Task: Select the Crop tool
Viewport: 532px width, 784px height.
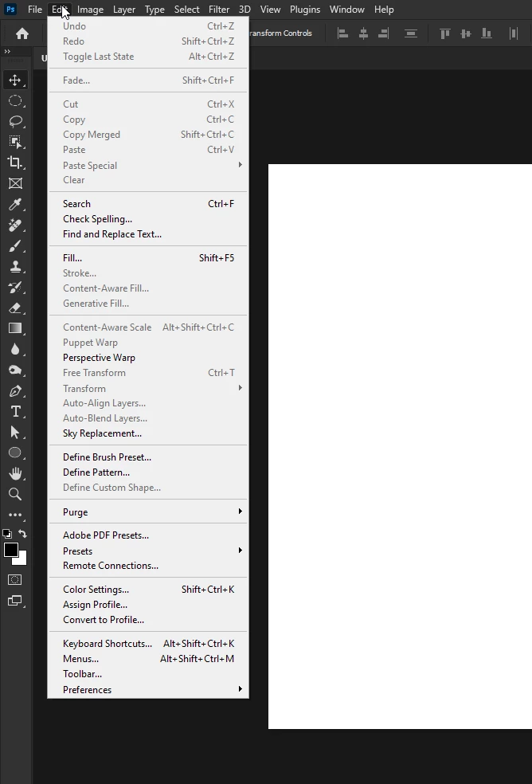Action: [15, 162]
